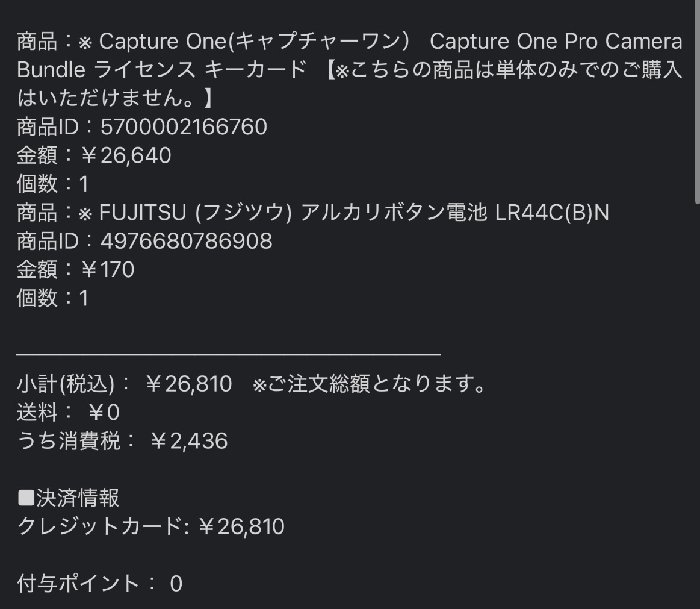Click the square bullet before 決済情報
The height and width of the screenshot is (609, 700).
click(x=26, y=498)
